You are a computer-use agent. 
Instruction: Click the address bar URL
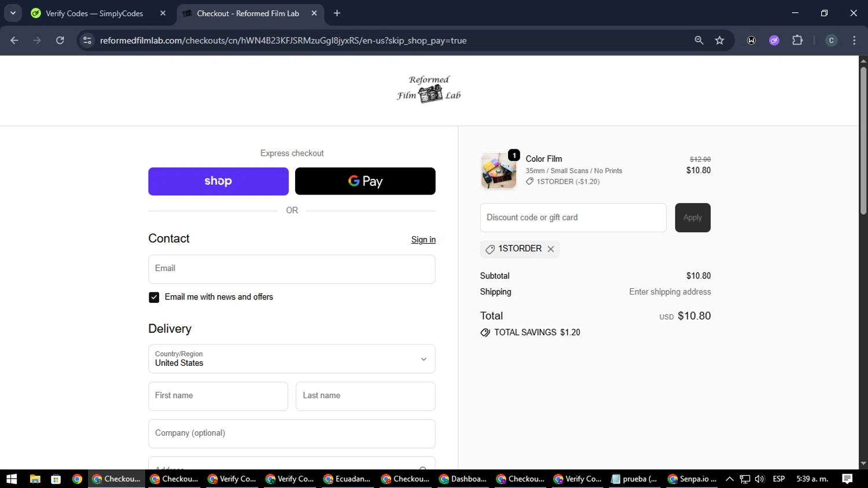pos(283,41)
